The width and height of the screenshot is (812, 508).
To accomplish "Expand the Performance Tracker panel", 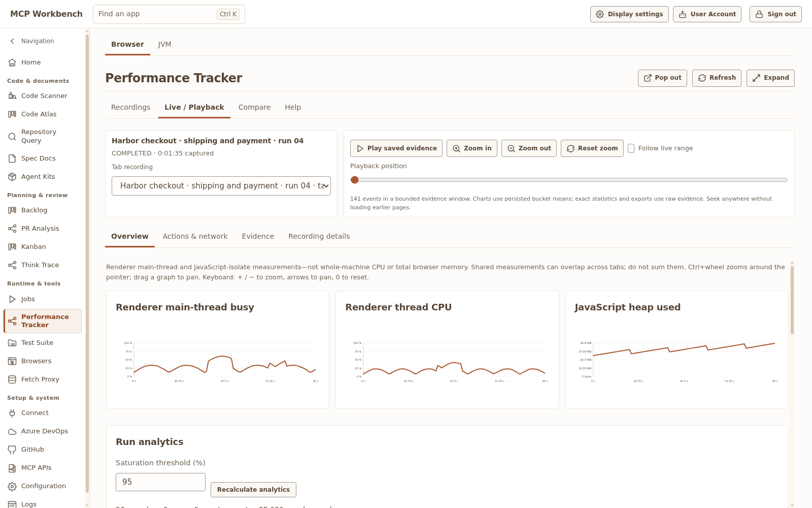I will (x=770, y=78).
